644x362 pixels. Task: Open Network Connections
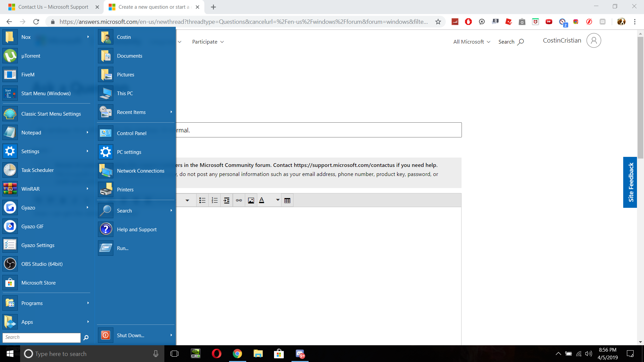point(136,171)
